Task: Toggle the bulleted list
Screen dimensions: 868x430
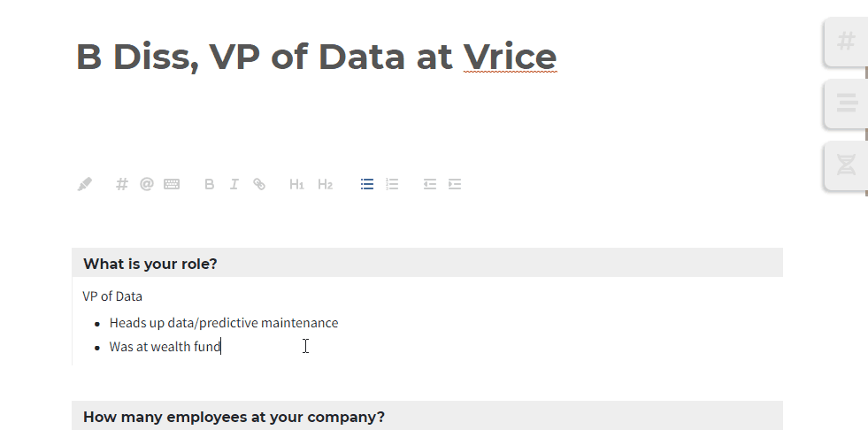Action: tap(367, 184)
